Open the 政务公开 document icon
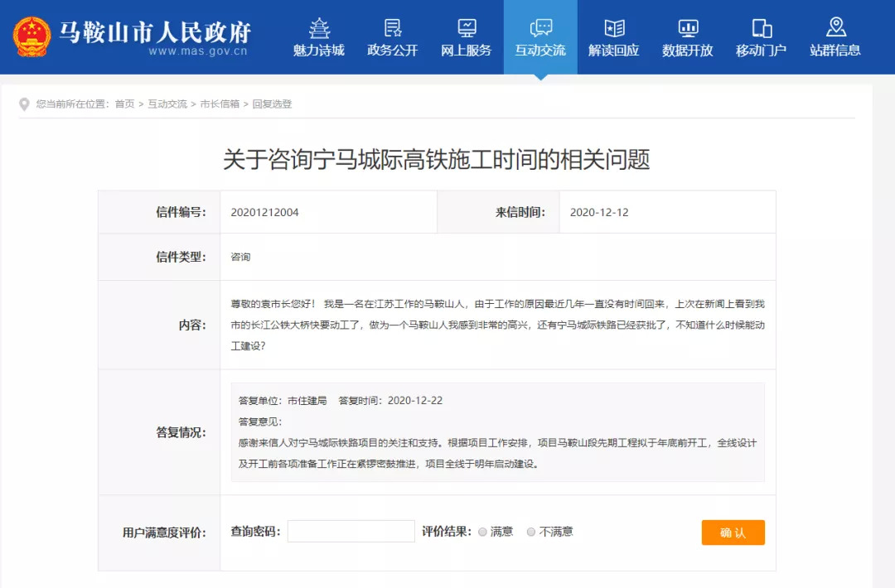Viewport: 895px width, 588px height. 393,28
